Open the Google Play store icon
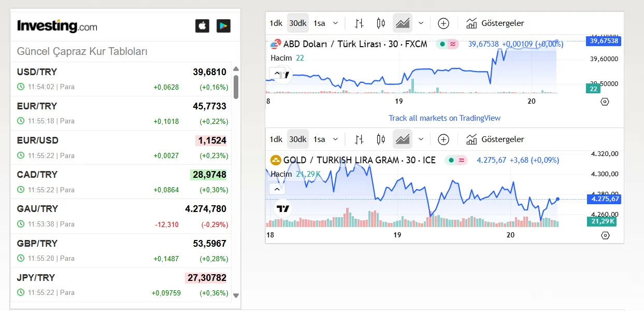644x311 pixels. tap(223, 26)
